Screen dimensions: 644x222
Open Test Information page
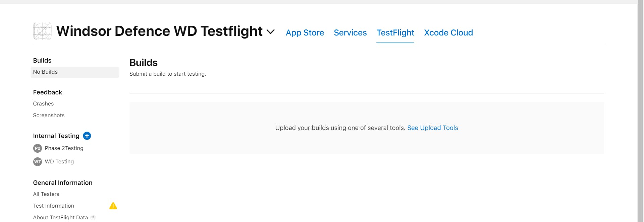click(x=53, y=206)
